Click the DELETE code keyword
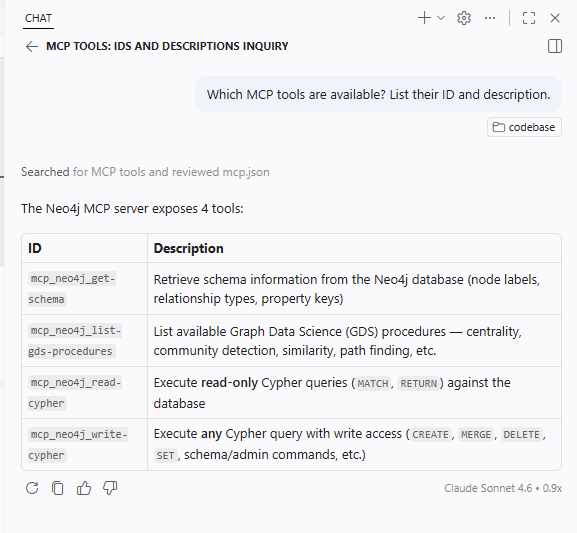The height and width of the screenshot is (533, 577). pos(521,435)
